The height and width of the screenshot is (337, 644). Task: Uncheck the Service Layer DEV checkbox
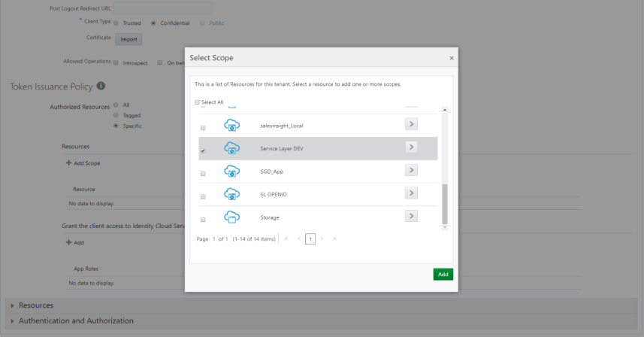(x=203, y=151)
